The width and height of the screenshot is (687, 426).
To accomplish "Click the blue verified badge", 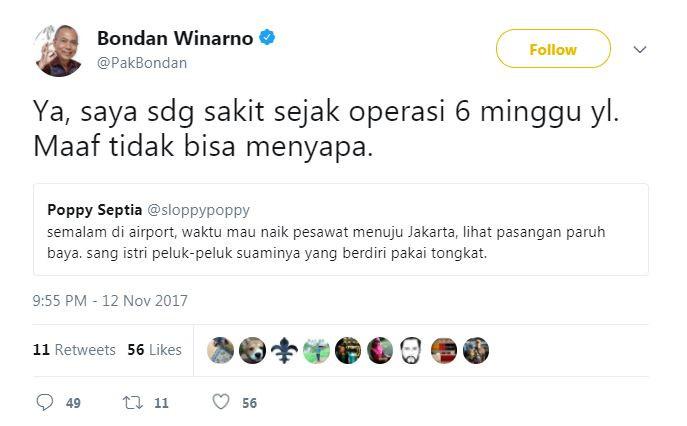I will pos(267,38).
